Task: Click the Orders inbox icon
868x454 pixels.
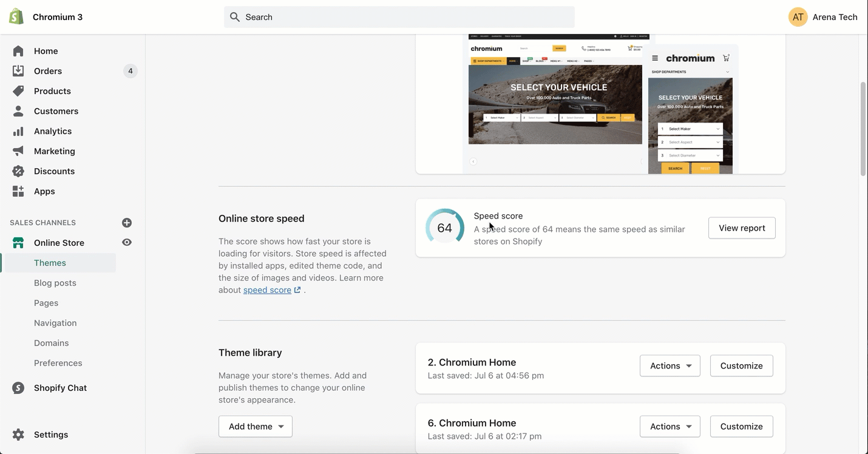Action: [x=18, y=71]
